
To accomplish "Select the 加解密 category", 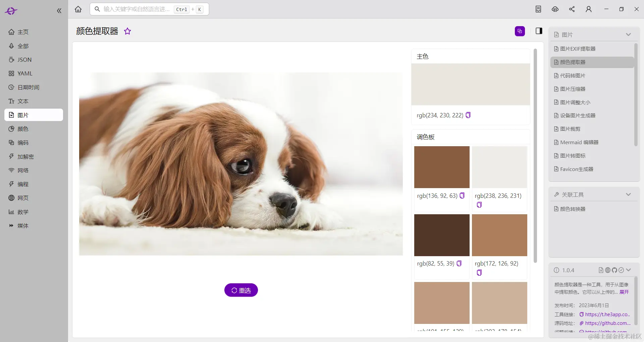I will click(34, 157).
